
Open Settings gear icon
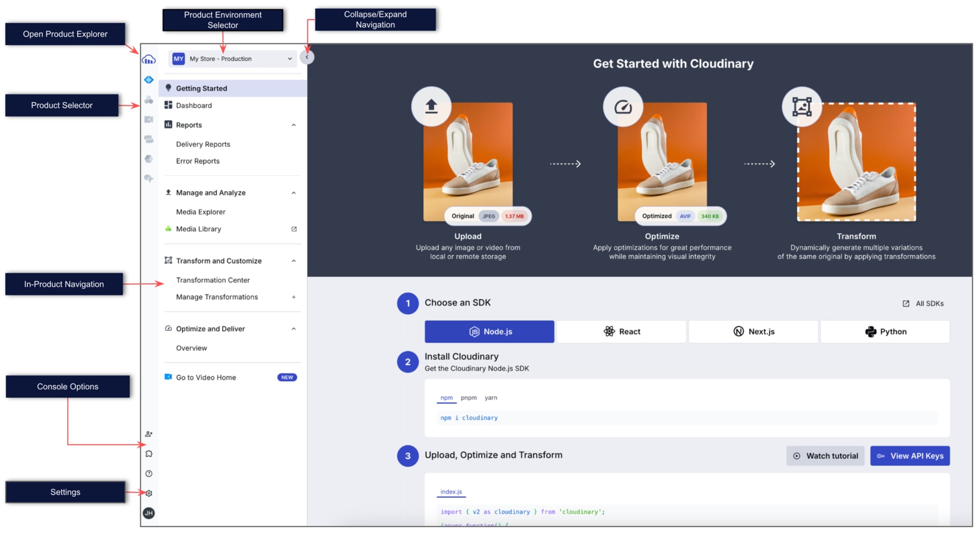[x=149, y=493]
